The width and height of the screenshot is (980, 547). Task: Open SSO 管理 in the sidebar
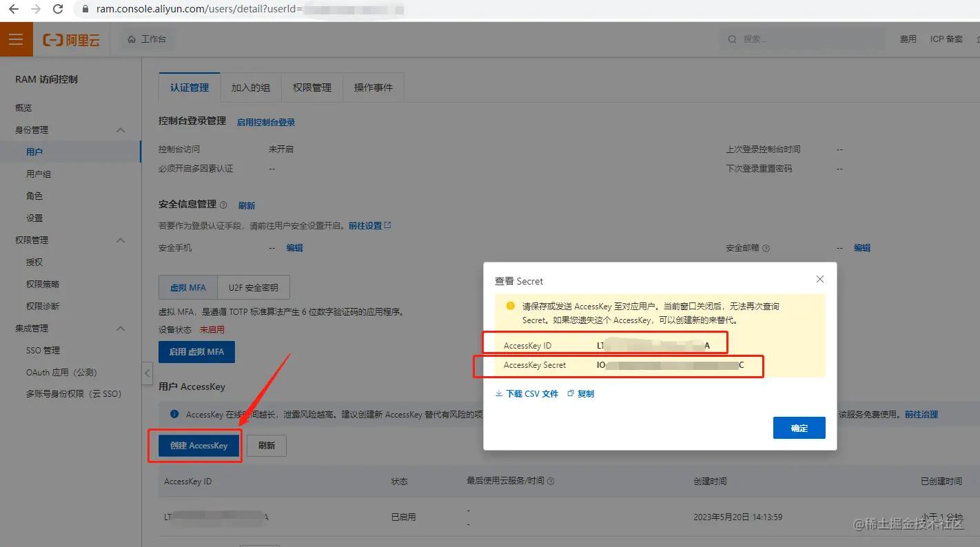pyautogui.click(x=43, y=351)
